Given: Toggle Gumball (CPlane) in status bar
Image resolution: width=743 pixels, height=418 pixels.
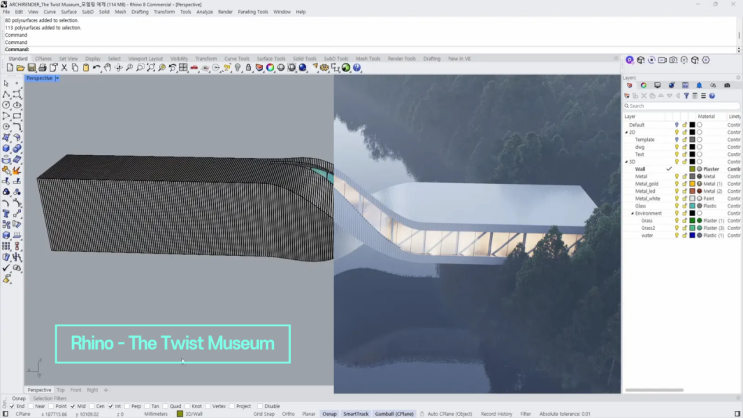Looking at the screenshot, I should click(394, 414).
